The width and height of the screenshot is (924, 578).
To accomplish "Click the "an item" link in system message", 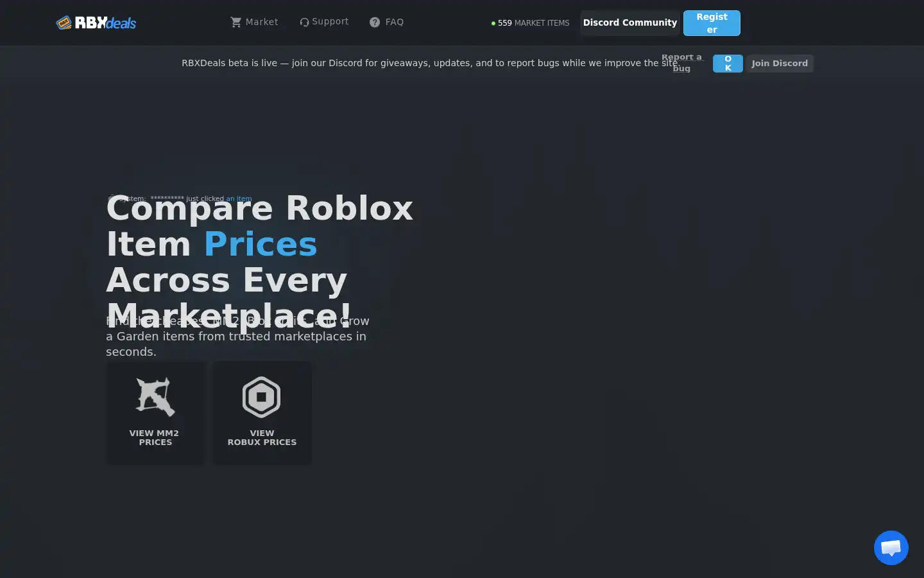I will pyautogui.click(x=239, y=199).
